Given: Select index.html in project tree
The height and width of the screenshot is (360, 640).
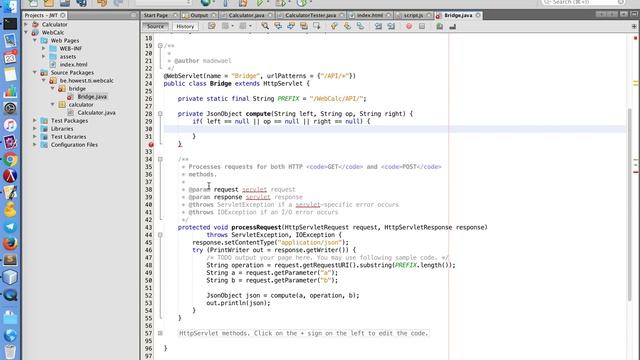Looking at the screenshot, I should [73, 64].
